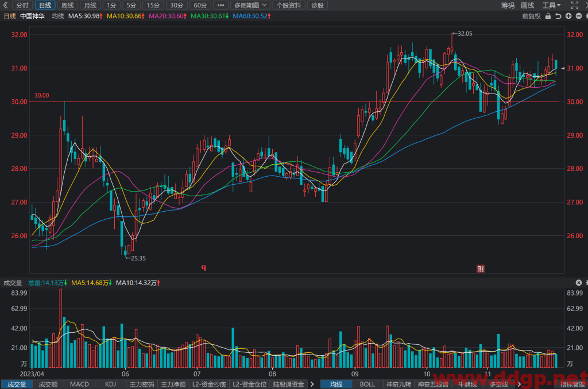Click the MA30:30.61 value

210,16
